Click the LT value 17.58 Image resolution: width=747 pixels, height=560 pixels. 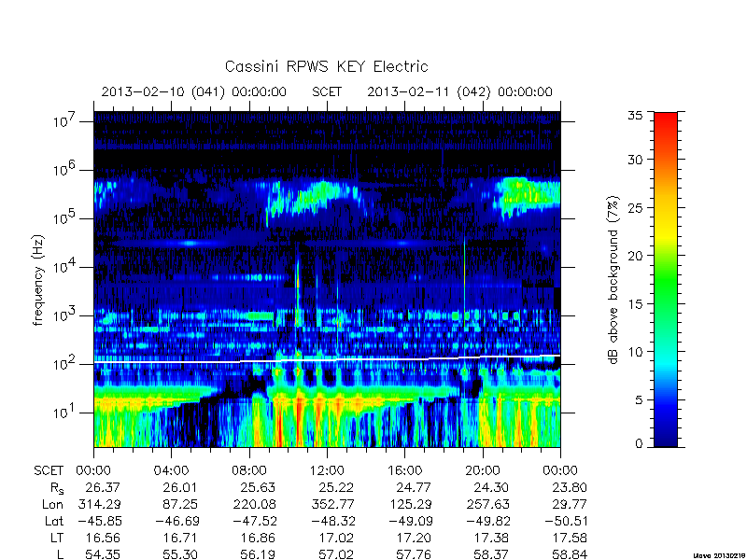[570, 539]
